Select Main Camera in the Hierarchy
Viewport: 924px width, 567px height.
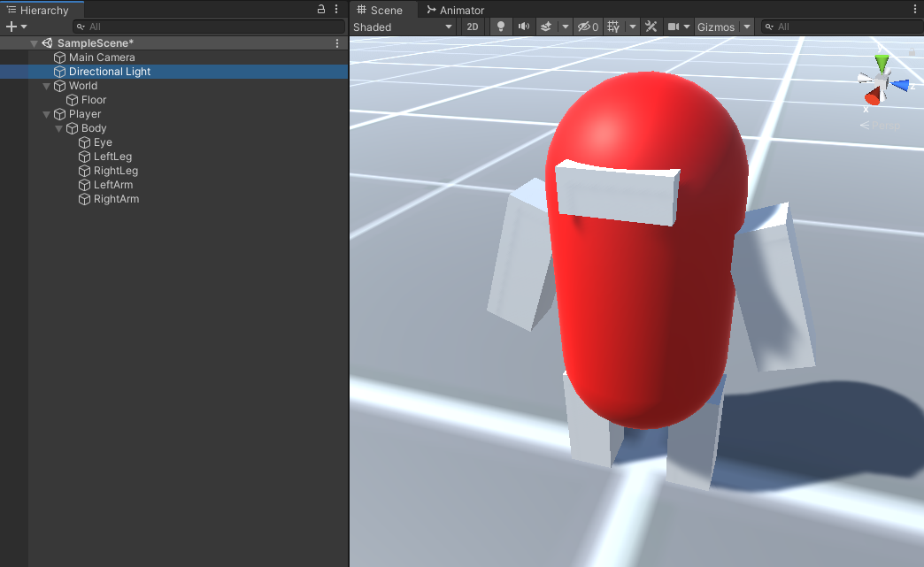(174, 57)
